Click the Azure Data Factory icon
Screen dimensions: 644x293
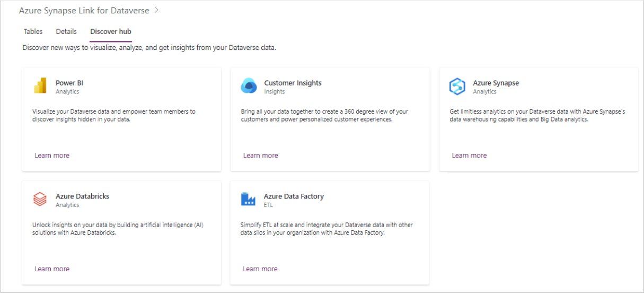pyautogui.click(x=248, y=199)
